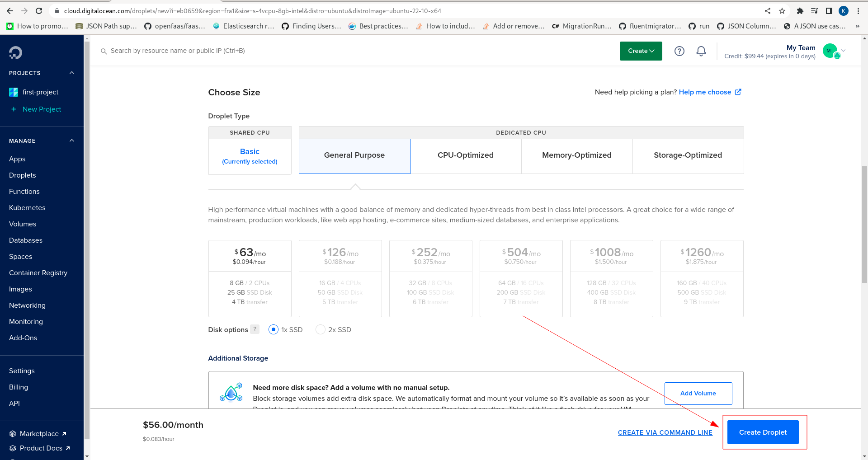Choose the $63/mo plan card

click(x=250, y=278)
